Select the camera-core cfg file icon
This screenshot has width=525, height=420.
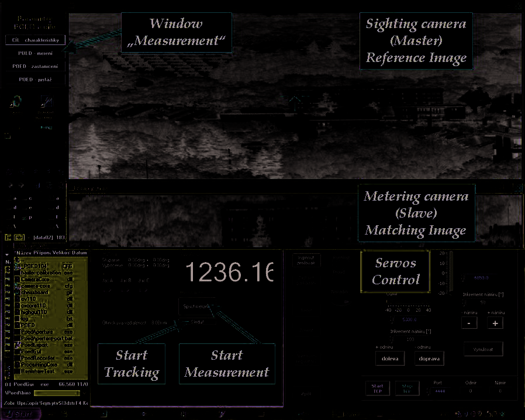coord(17,287)
